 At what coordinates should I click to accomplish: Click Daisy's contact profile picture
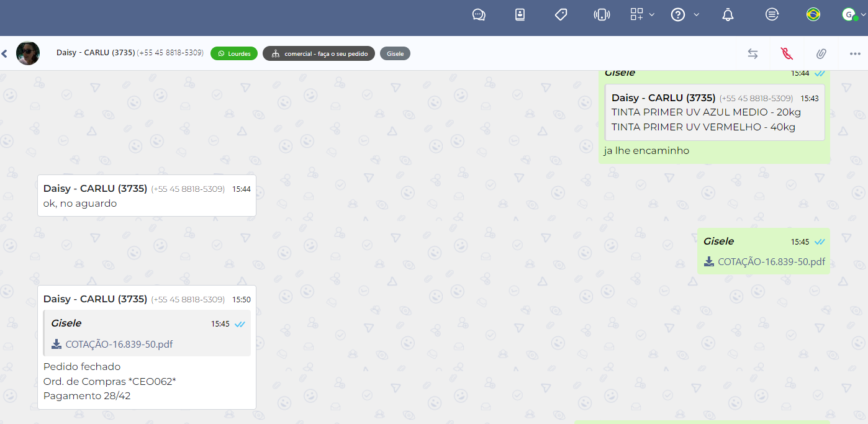click(x=28, y=54)
